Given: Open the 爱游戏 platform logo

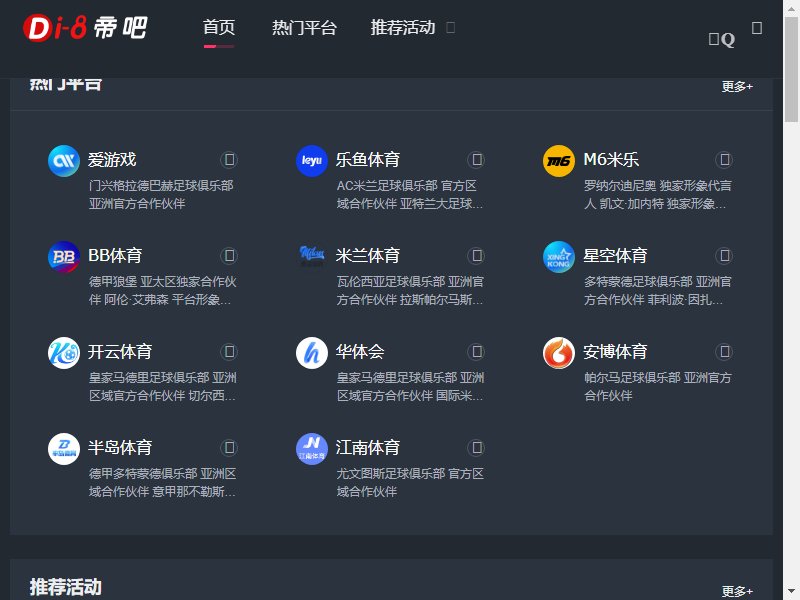Looking at the screenshot, I should [x=64, y=161].
